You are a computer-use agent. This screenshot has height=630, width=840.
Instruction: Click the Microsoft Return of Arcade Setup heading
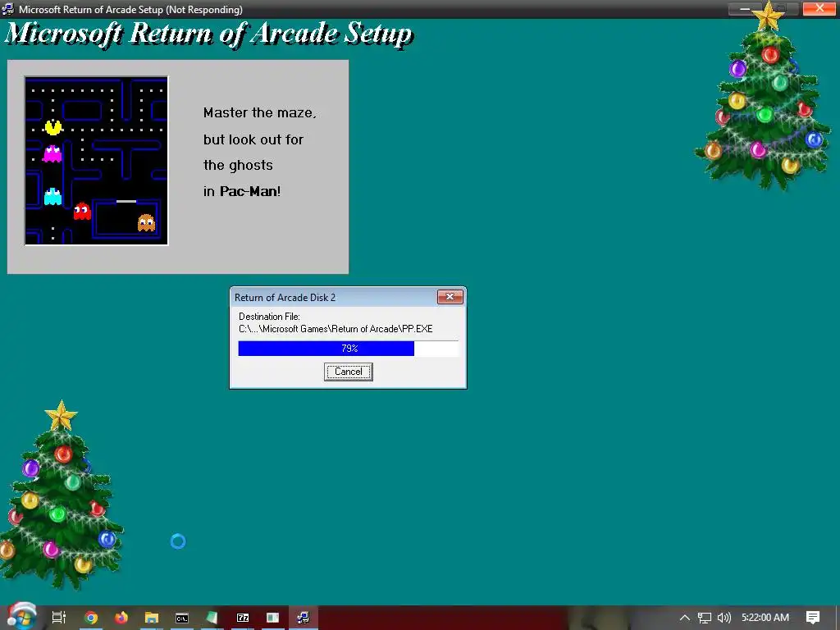point(209,34)
